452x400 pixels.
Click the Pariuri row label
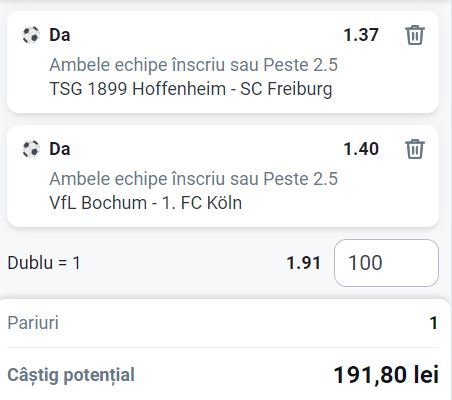33,323
